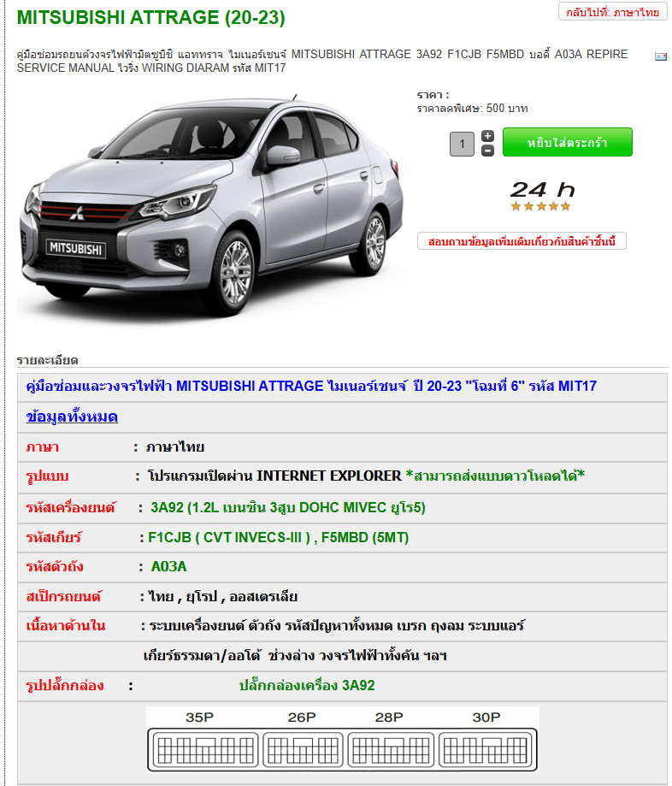Click the ปลั๊กกล่องเครื่อง 3A92 green text

[307, 685]
